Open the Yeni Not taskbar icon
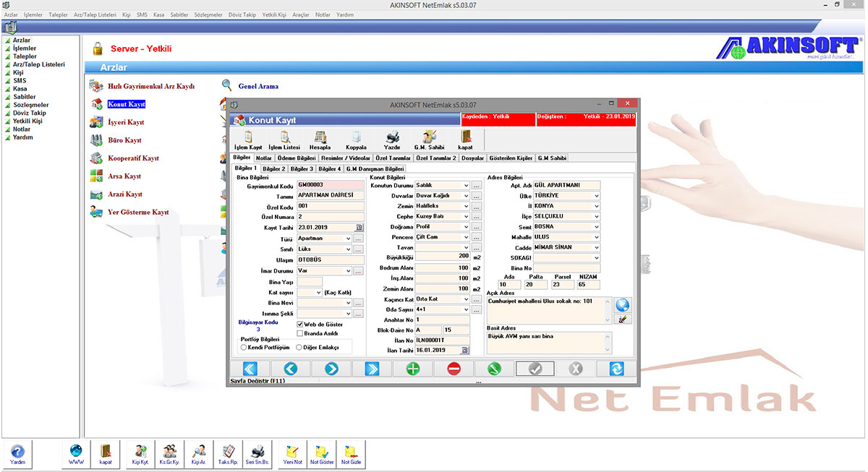 (x=292, y=453)
